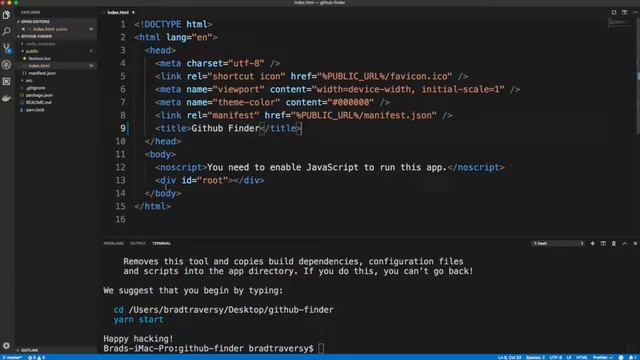
Task: Open changes icon in editor title bar
Action: point(613,12)
